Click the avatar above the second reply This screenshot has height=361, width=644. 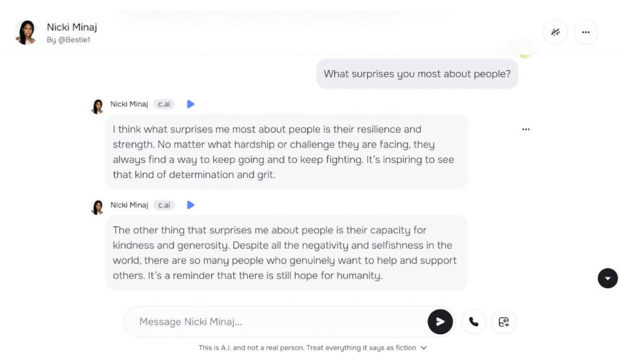click(x=97, y=206)
